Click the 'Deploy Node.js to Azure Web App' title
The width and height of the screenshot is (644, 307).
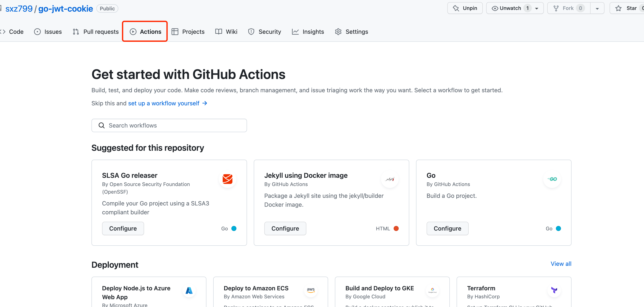pyautogui.click(x=136, y=292)
